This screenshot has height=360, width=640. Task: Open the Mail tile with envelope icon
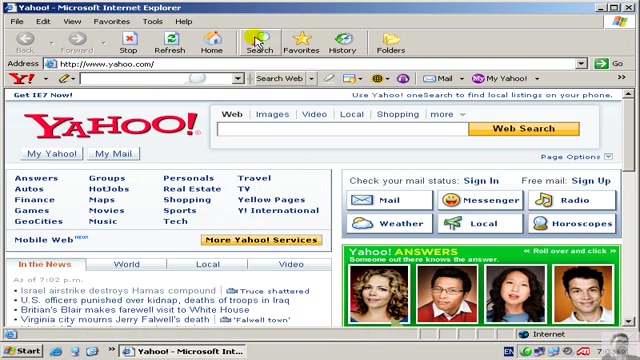[x=389, y=200]
